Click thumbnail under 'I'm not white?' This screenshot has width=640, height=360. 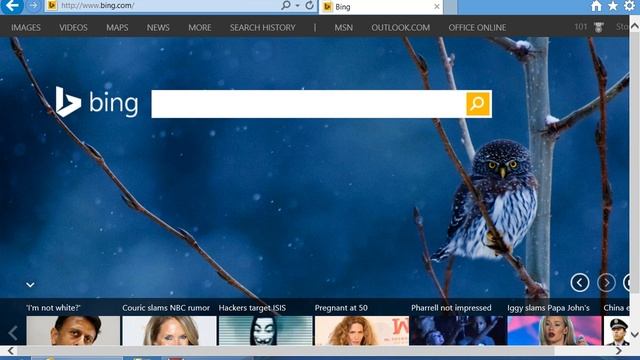click(x=73, y=331)
